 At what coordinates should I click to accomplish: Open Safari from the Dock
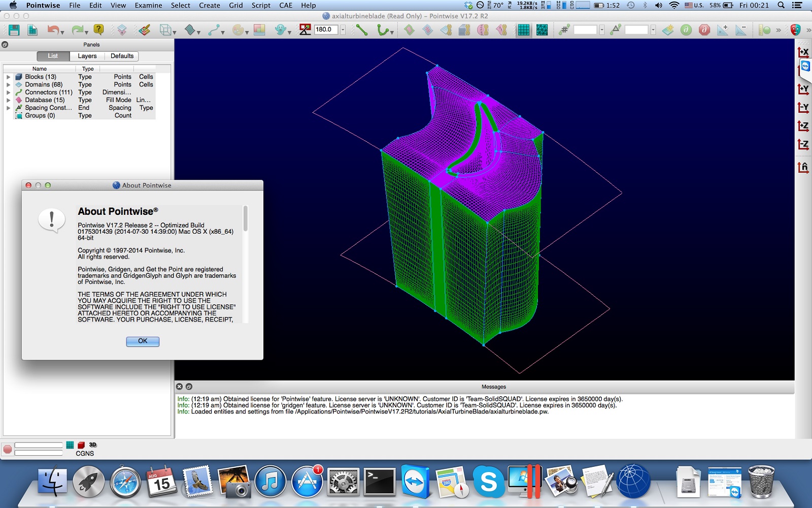(x=125, y=481)
